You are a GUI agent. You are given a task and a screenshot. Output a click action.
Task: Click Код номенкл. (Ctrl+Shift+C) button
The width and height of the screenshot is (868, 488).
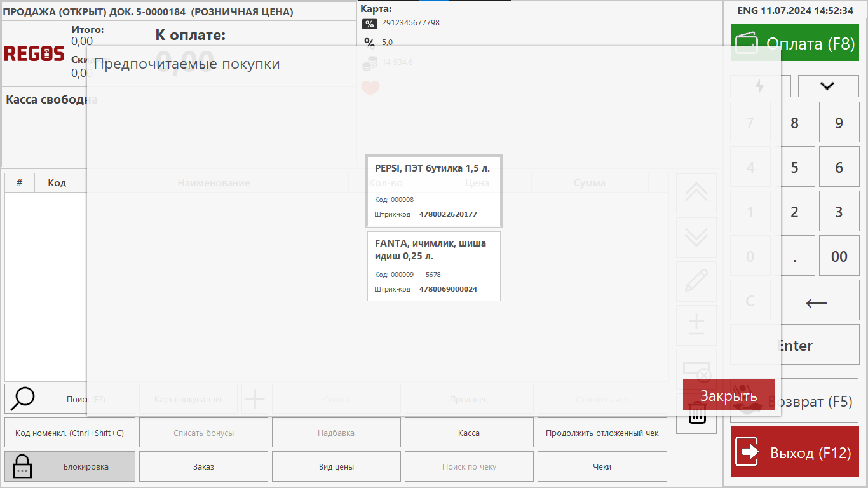70,433
